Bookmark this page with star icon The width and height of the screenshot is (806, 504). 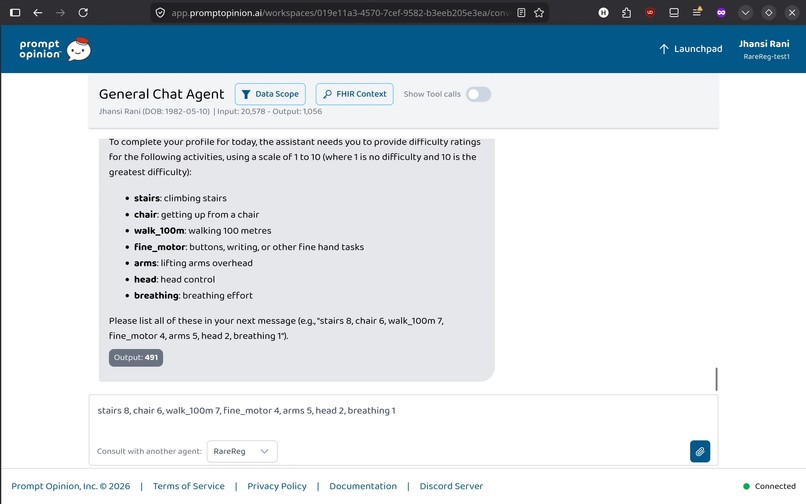tap(539, 12)
